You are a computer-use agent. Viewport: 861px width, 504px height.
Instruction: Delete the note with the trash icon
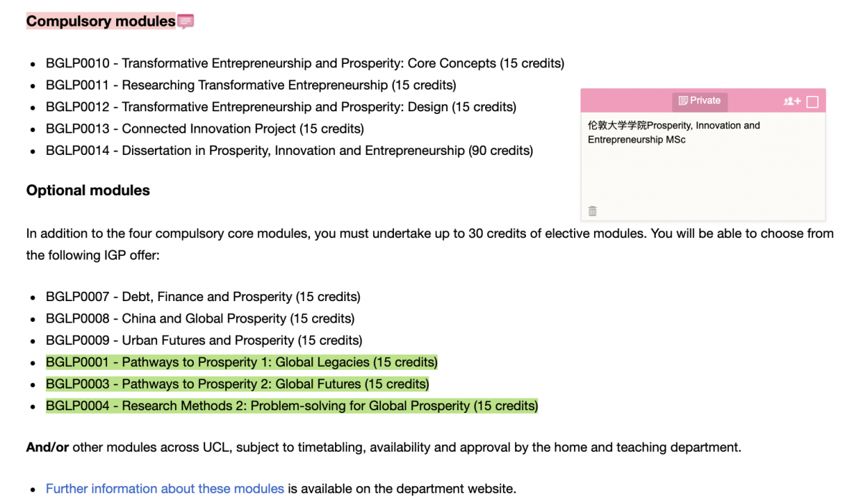(x=593, y=211)
